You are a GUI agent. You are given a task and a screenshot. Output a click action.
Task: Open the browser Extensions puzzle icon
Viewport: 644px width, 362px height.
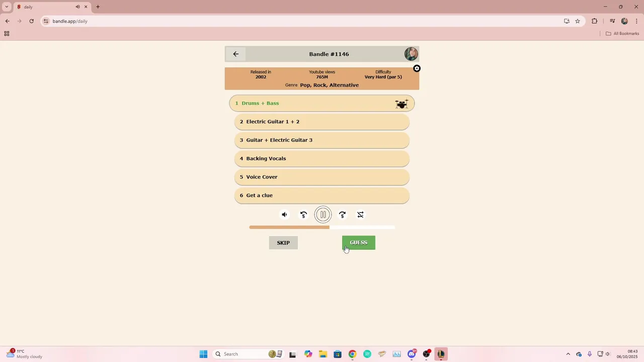pos(595,21)
